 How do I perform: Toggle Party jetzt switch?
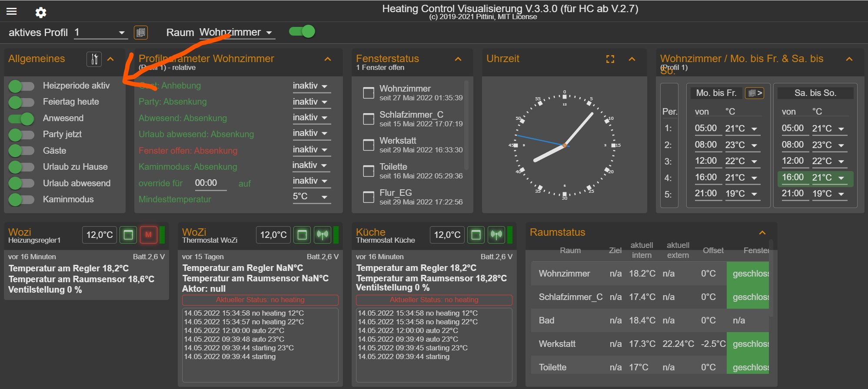tap(21, 135)
